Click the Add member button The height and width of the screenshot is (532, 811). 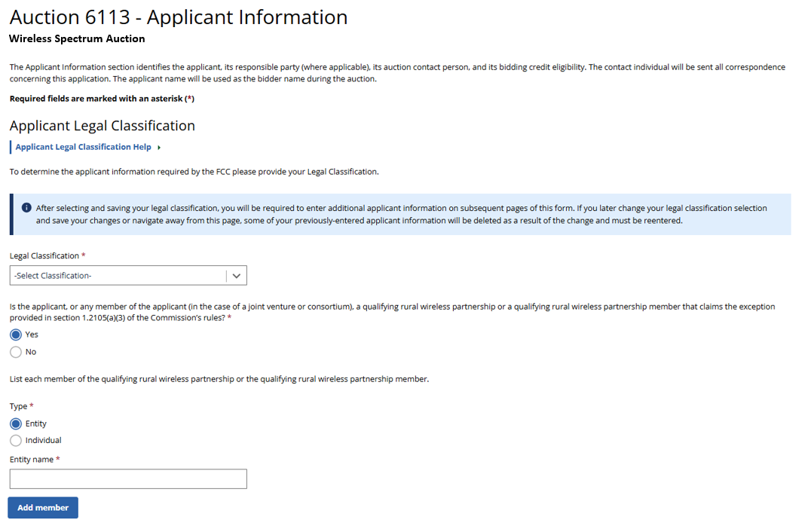pyautogui.click(x=43, y=508)
